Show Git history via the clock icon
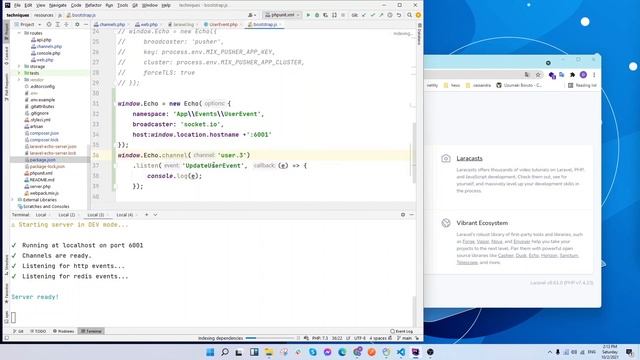Viewport: 640px width, 360px height. pos(390,15)
